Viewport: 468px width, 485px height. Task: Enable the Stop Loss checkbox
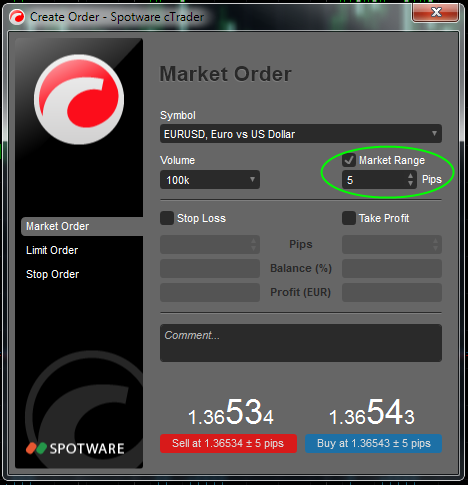pos(167,218)
